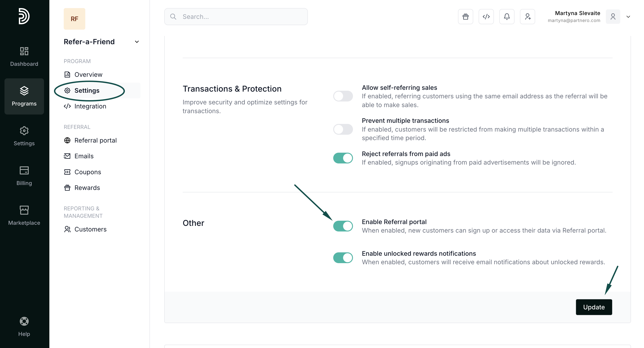The height and width of the screenshot is (348, 644).
Task: Click the user avatar in the header
Action: (613, 17)
